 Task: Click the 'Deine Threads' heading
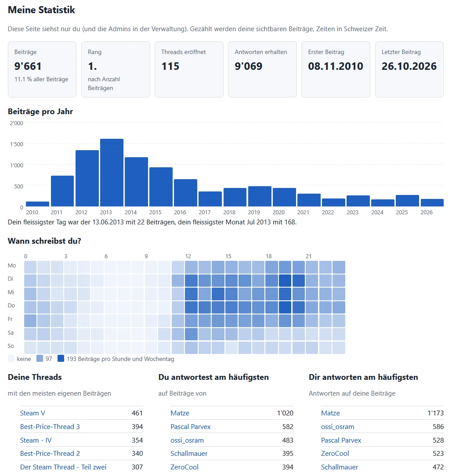click(x=35, y=377)
